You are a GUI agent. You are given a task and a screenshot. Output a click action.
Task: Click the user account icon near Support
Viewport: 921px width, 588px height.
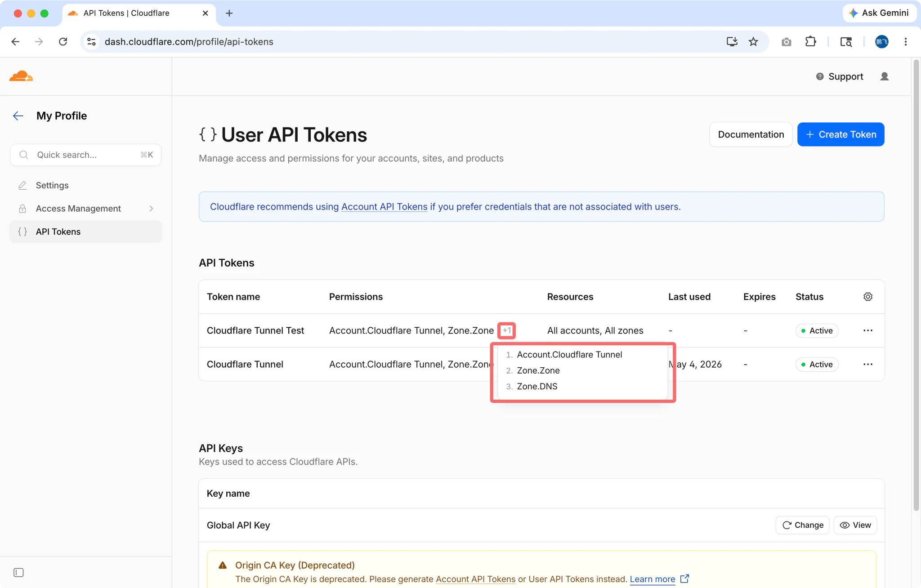pos(884,76)
